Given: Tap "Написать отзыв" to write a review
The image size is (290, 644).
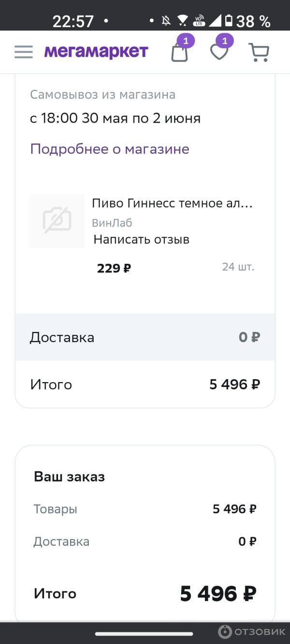Looking at the screenshot, I should [141, 239].
